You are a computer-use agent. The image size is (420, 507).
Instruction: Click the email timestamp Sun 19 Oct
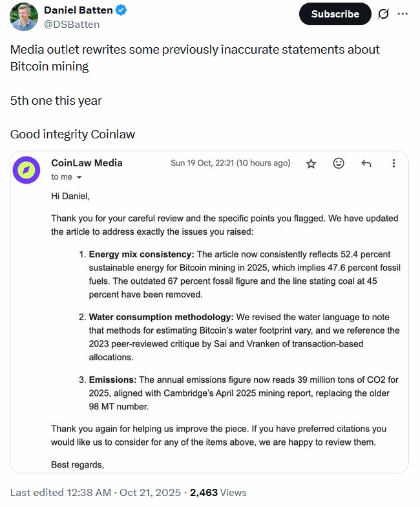click(x=230, y=163)
